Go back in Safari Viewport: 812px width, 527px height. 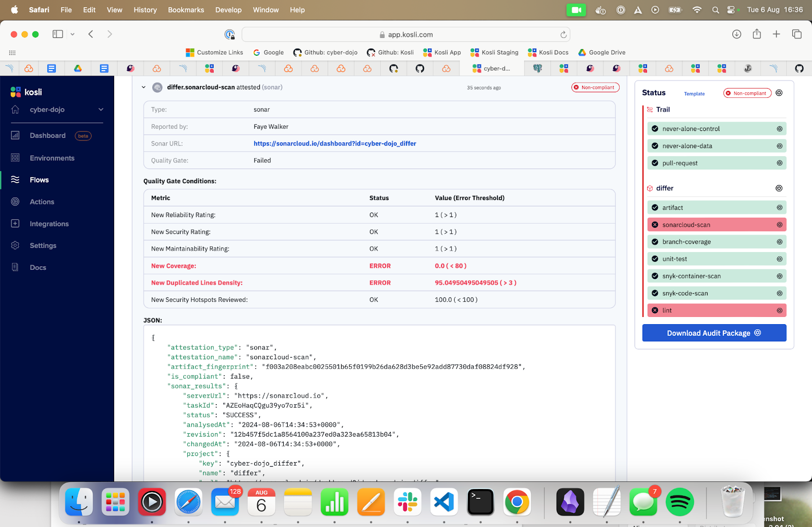91,34
